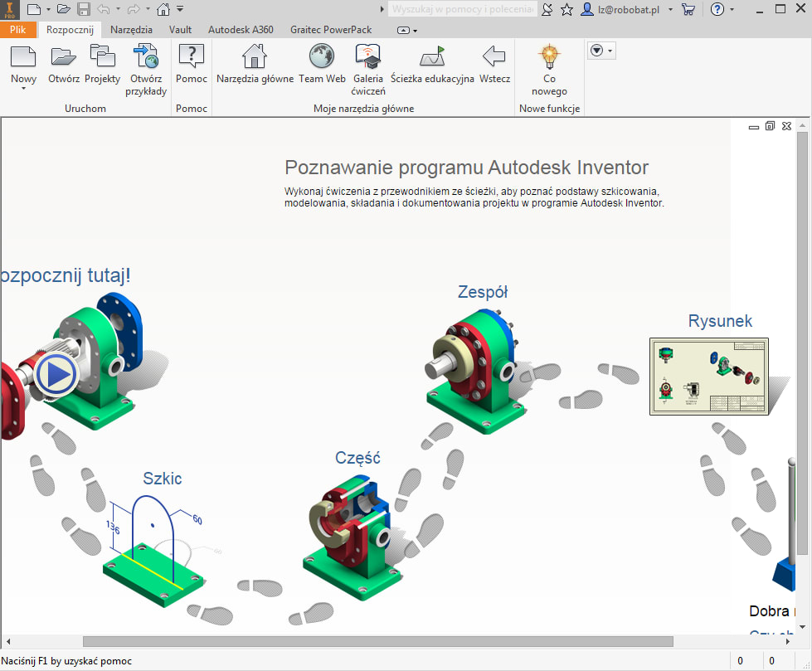Click the vertical scrollbar up arrow
Image resolution: width=812 pixels, height=671 pixels.
[x=803, y=125]
